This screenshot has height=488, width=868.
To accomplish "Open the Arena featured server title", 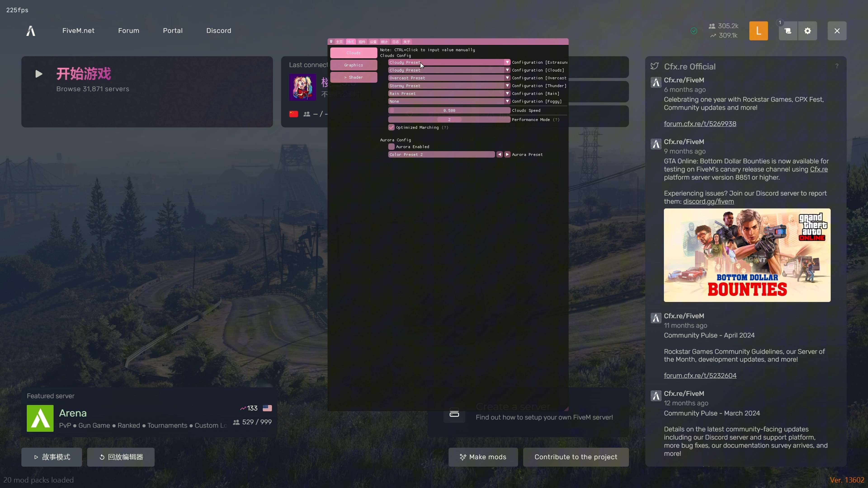I will 73,413.
